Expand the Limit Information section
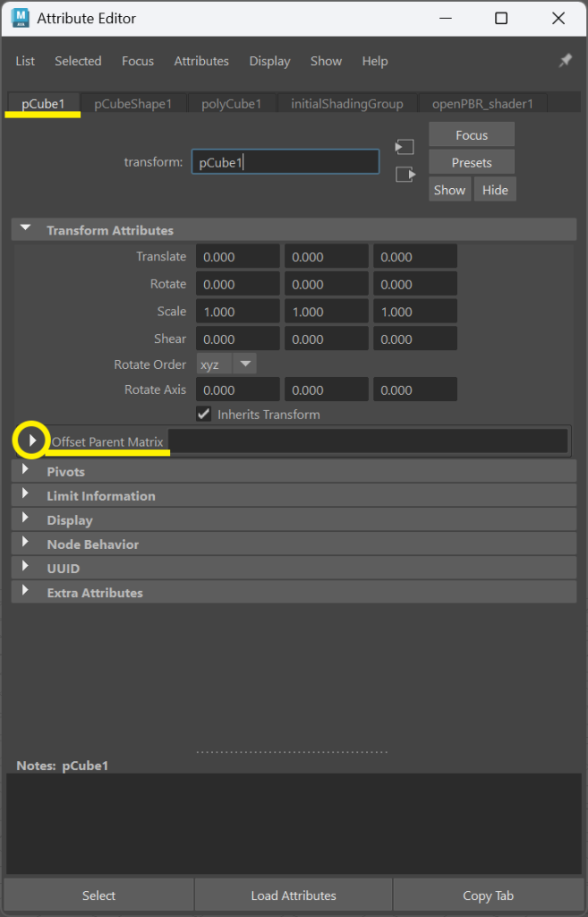This screenshot has width=588, height=917. pyautogui.click(x=26, y=495)
